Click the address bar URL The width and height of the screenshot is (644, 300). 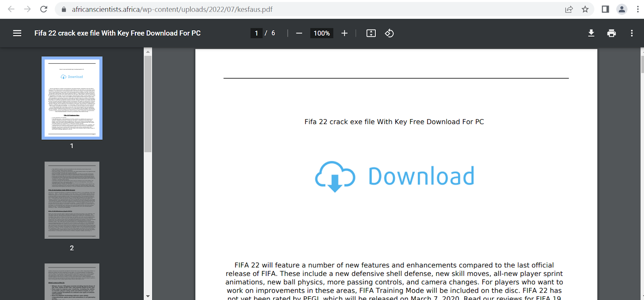172,9
